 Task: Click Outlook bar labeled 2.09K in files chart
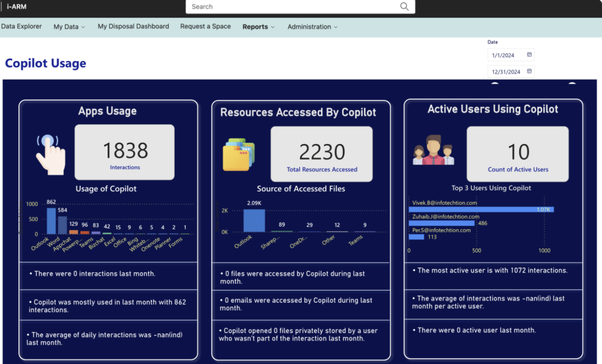coord(254,221)
